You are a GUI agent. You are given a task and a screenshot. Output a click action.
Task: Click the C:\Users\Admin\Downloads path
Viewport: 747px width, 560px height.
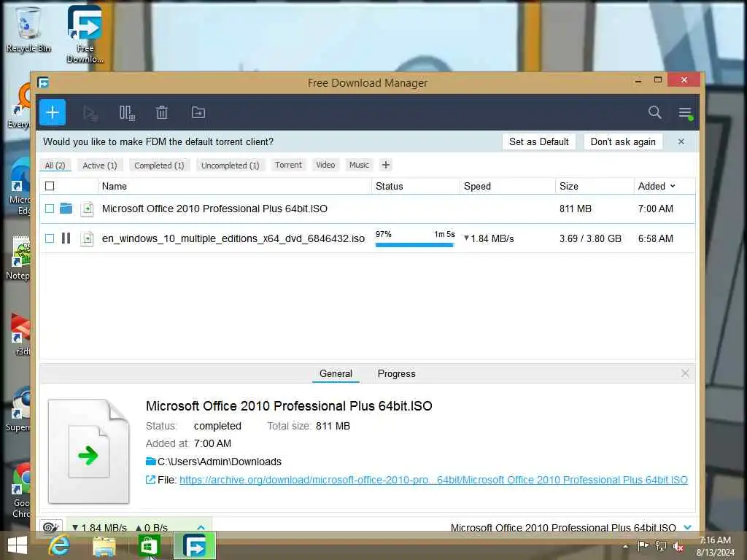[x=219, y=462]
